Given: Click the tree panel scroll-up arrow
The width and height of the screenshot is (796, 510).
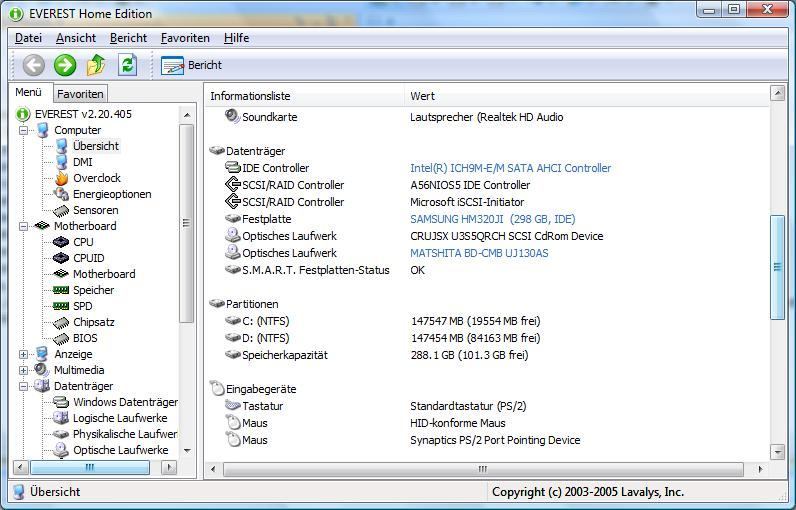Looking at the screenshot, I should [x=187, y=116].
